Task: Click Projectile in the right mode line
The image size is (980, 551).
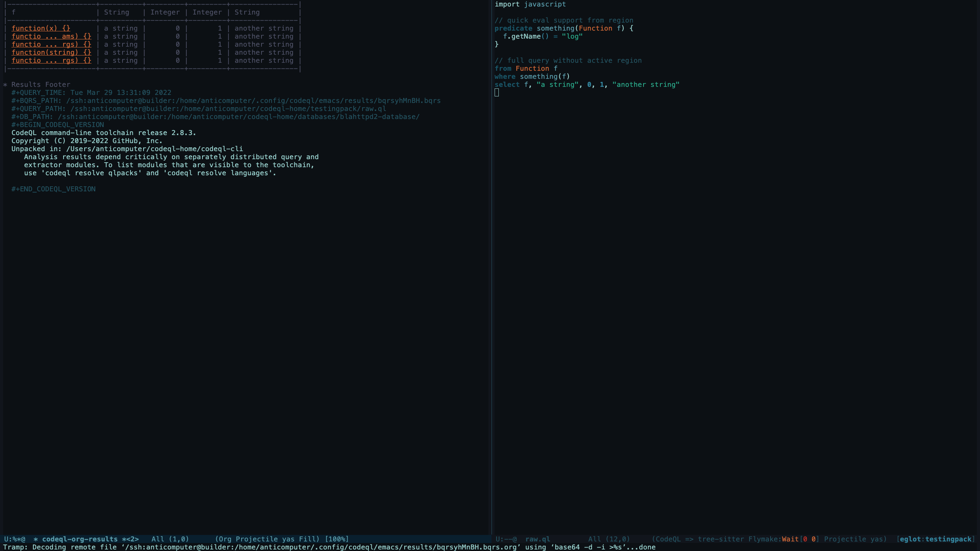Action: (844, 539)
